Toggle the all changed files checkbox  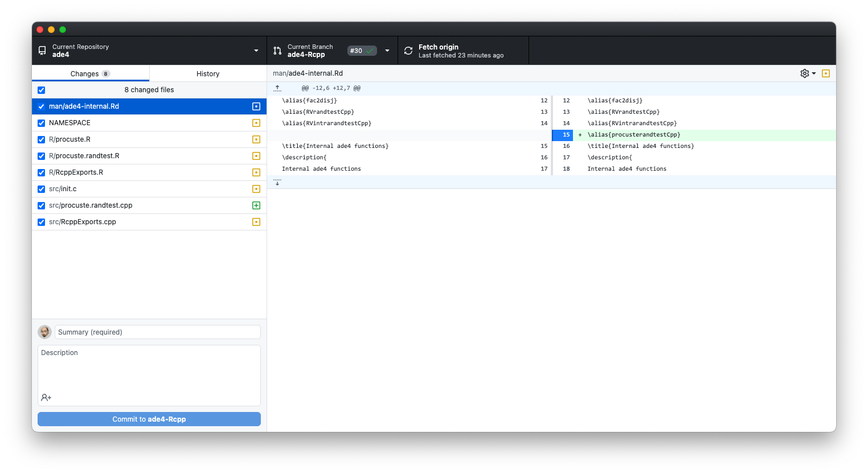click(41, 90)
